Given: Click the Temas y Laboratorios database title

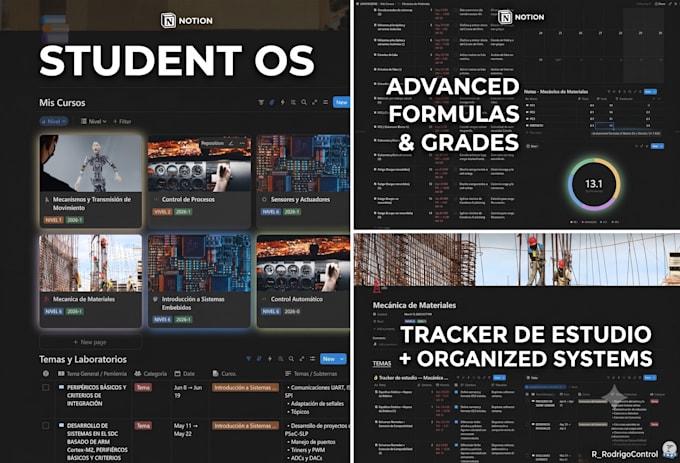Looking at the screenshot, I should (83, 359).
